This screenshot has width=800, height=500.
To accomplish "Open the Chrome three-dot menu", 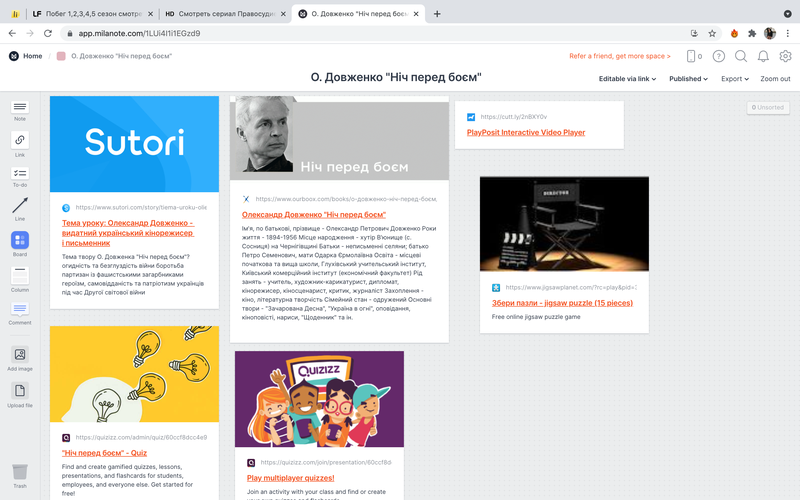I will [788, 33].
